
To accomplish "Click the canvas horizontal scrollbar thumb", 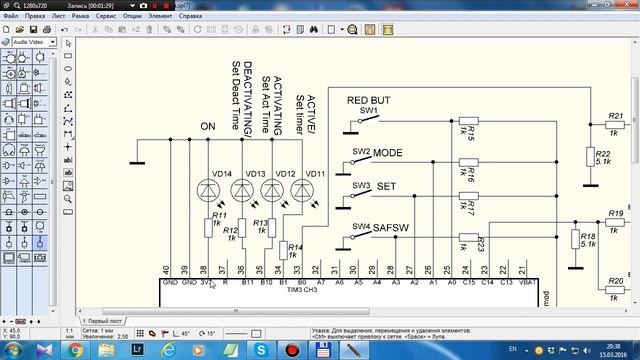I will pos(236,311).
